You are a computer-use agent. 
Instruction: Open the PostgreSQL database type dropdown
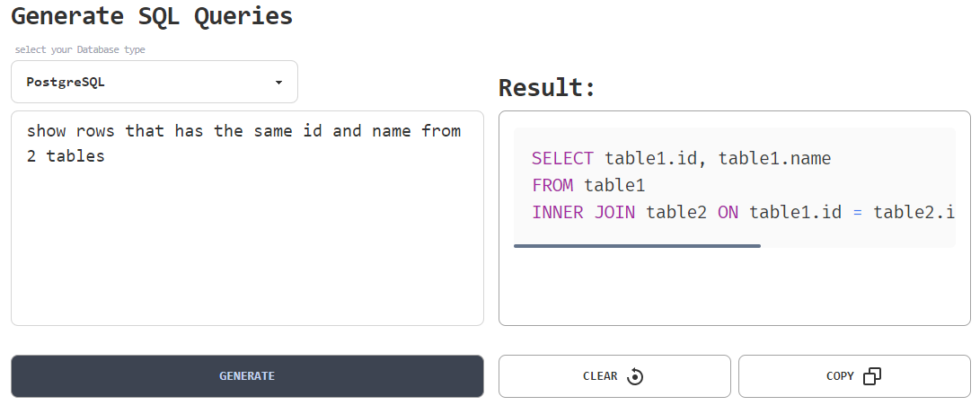pyautogui.click(x=154, y=82)
